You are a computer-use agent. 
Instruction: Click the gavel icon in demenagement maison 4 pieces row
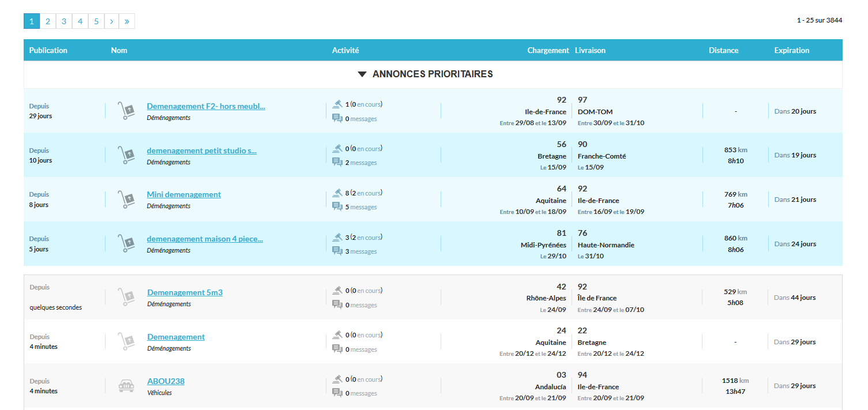click(x=337, y=238)
